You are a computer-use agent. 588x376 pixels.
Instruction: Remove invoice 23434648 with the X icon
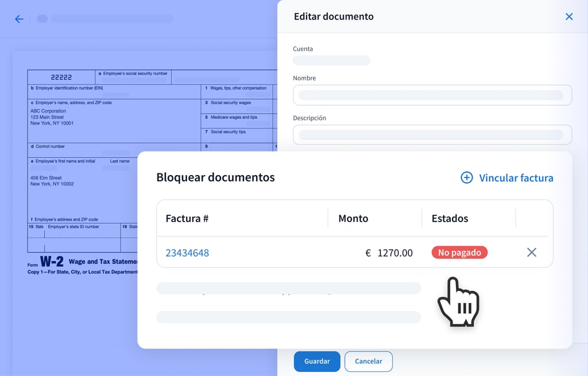click(x=532, y=253)
